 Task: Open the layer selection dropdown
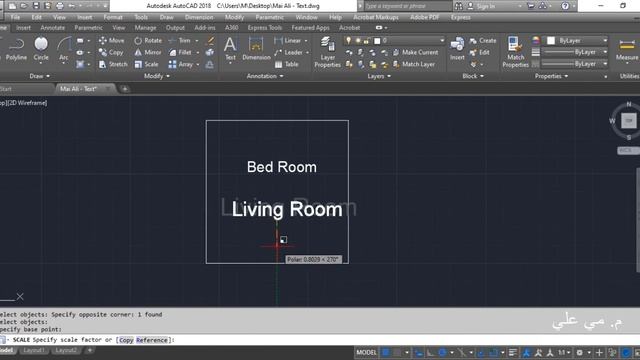click(442, 40)
